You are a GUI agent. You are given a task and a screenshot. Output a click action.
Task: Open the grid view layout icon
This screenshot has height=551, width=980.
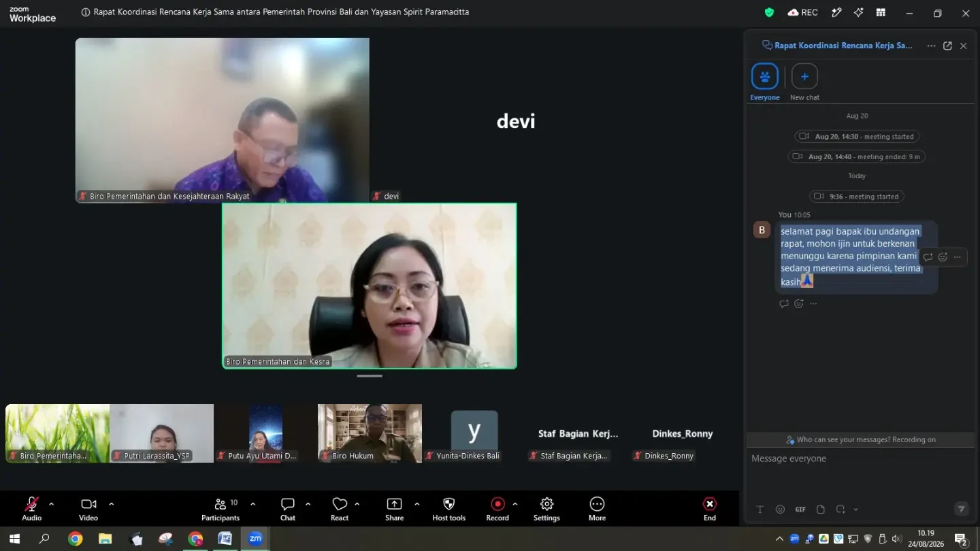(881, 12)
